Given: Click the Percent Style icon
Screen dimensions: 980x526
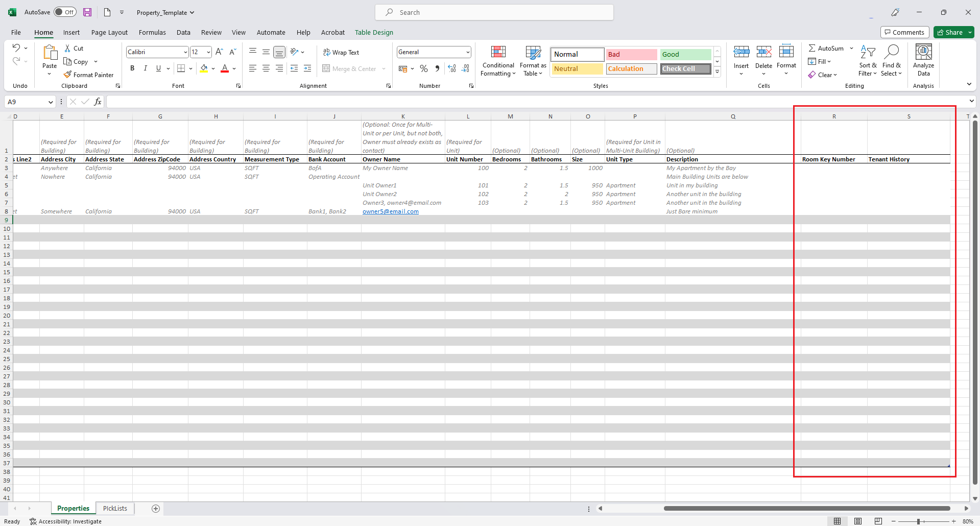Looking at the screenshot, I should pos(424,68).
